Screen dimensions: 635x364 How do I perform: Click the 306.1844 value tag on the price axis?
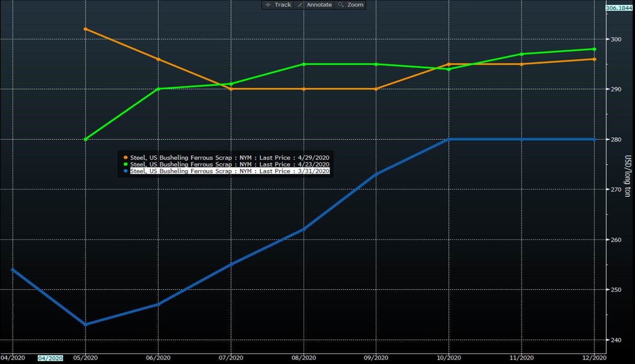tap(620, 8)
